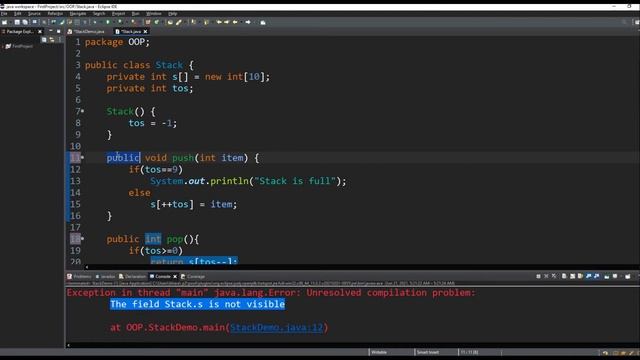Click the Clear Console icon
640x360 pixels.
[564, 276]
